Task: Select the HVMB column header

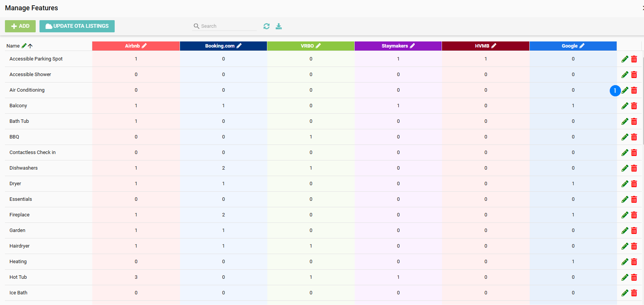Action: (x=482, y=46)
